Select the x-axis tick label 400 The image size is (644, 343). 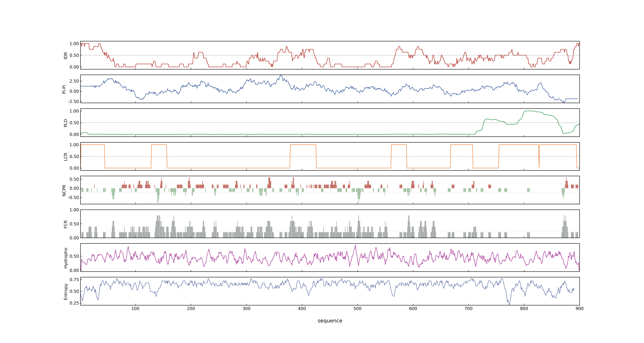(302, 309)
